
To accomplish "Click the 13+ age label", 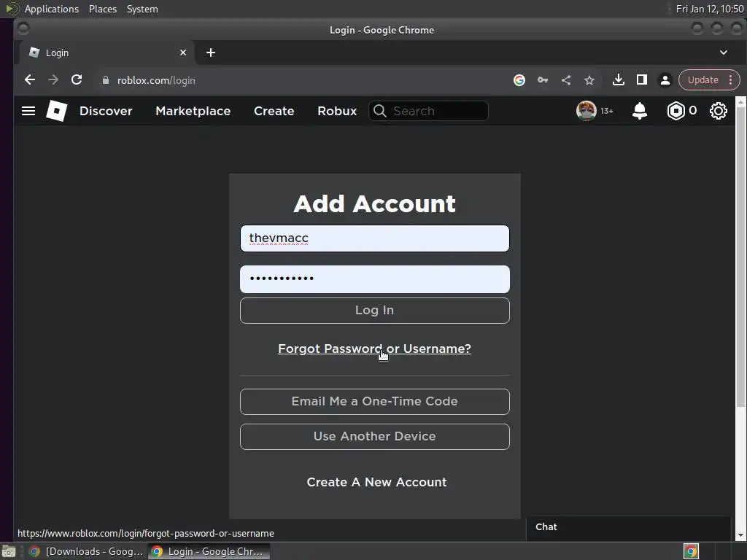I will 607,111.
